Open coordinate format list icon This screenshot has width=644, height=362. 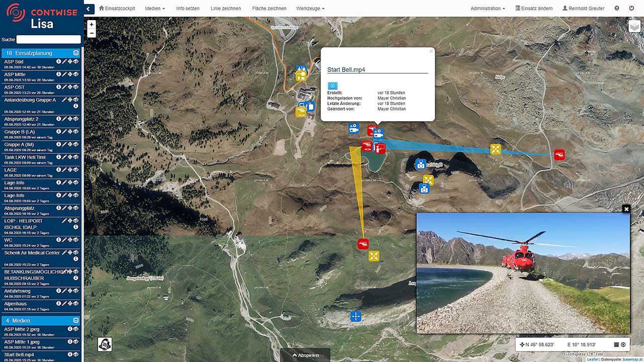(x=616, y=344)
